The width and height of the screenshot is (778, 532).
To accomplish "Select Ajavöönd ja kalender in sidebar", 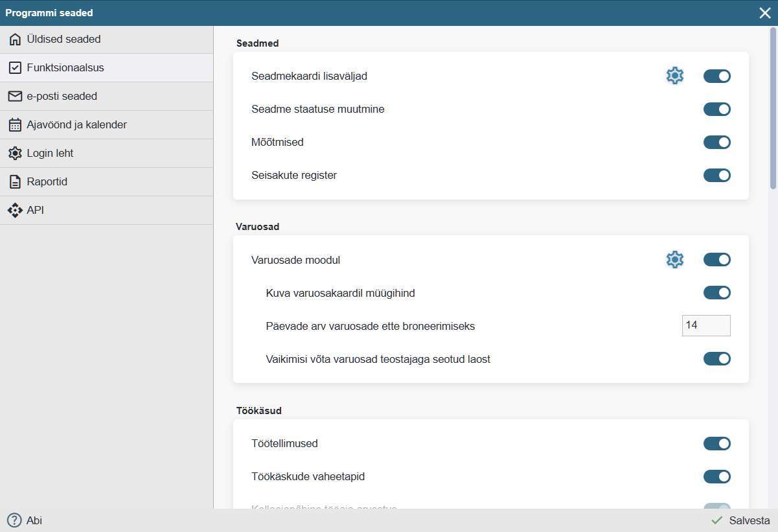I will tap(76, 125).
